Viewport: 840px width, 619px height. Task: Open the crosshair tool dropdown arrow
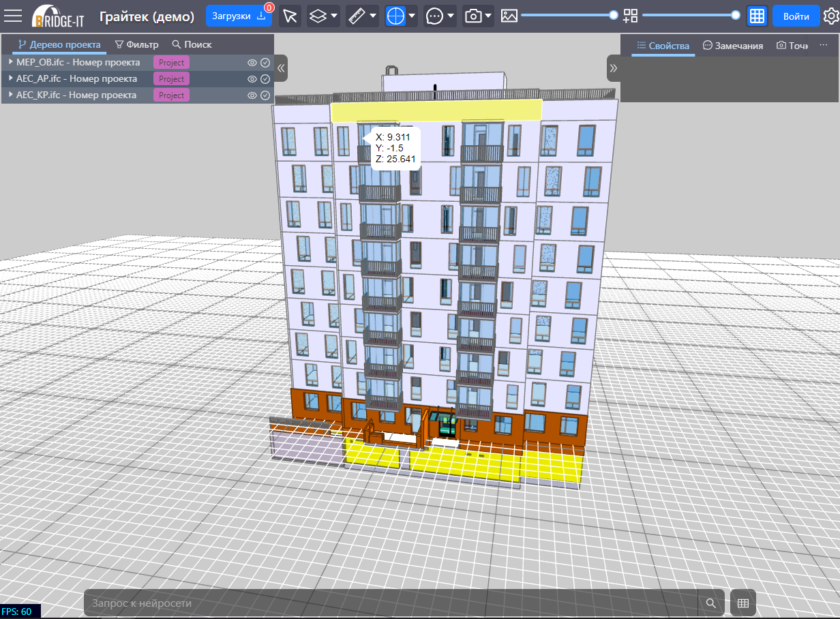coord(412,16)
